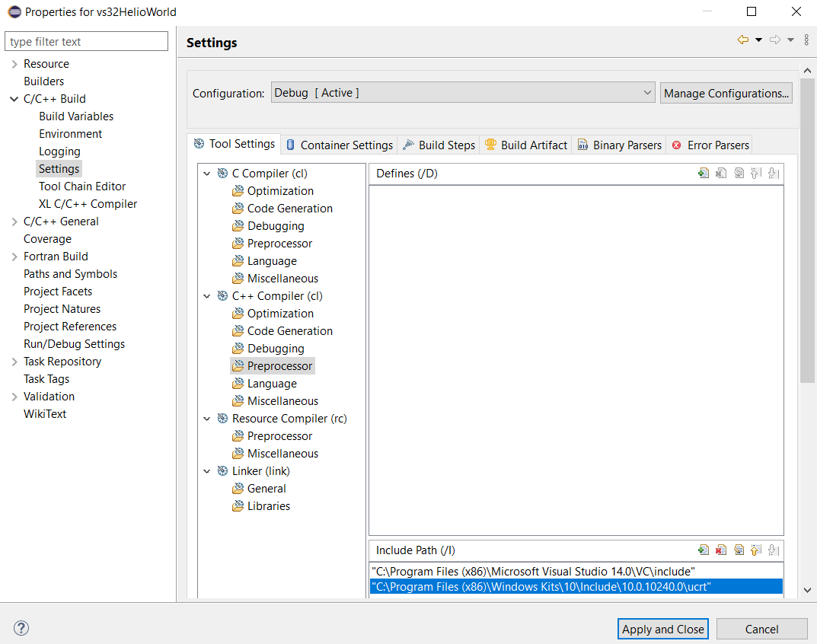Click the vertical scrollbar thumb
Image resolution: width=817 pixels, height=644 pixels.
point(807,231)
